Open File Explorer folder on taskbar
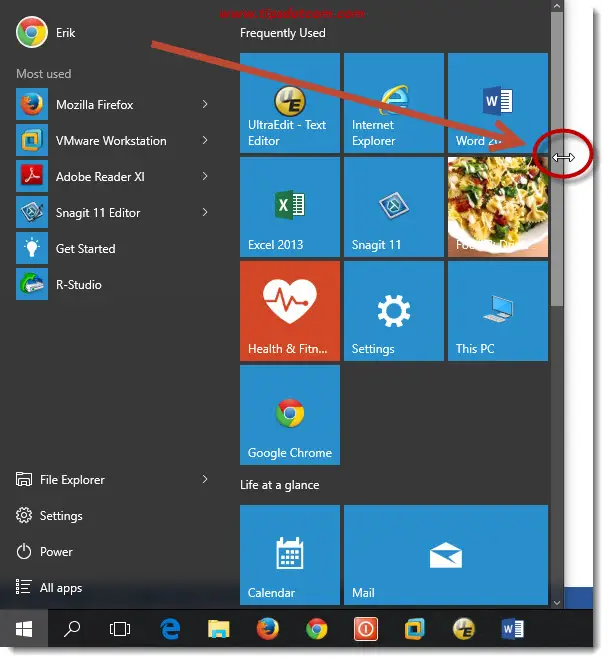The height and width of the screenshot is (662, 608). coord(219,629)
